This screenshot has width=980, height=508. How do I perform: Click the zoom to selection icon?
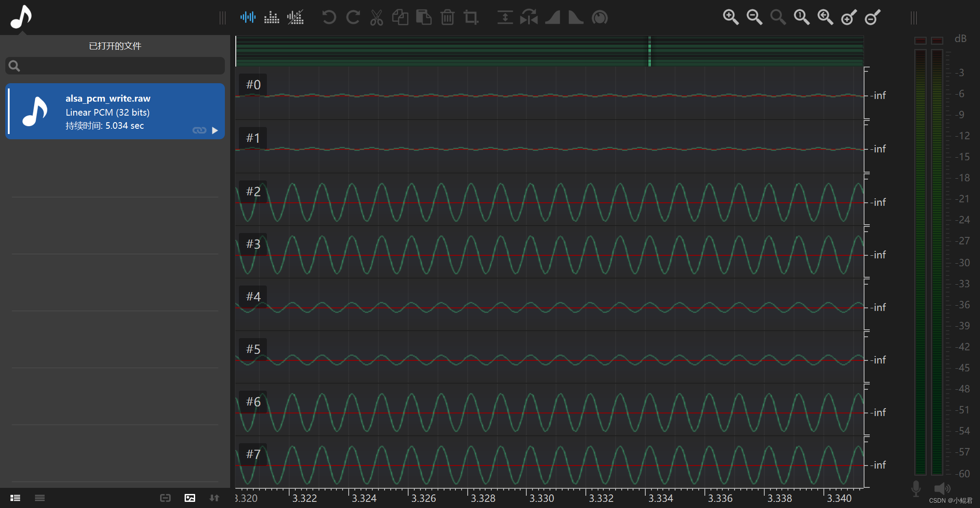(x=778, y=18)
